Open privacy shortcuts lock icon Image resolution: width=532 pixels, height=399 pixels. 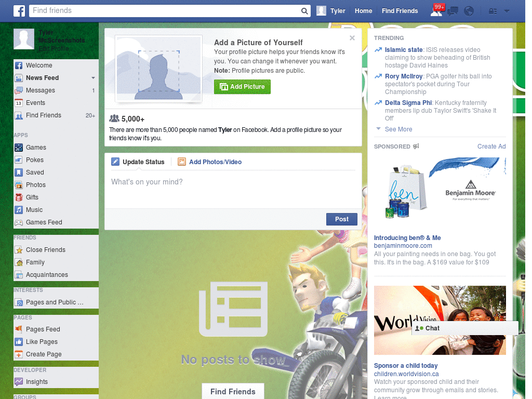point(493,11)
